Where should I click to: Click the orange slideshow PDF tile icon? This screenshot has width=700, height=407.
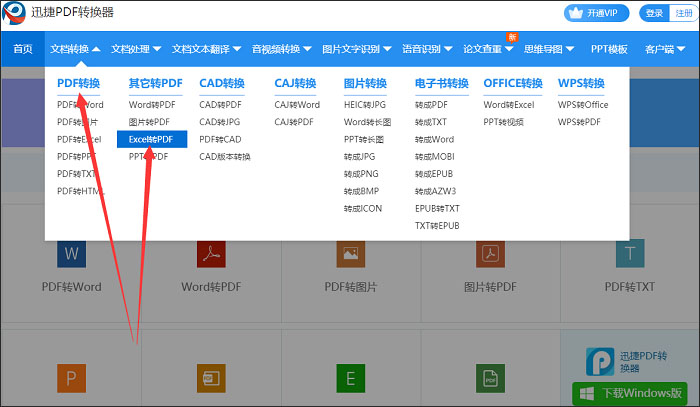coord(211,378)
